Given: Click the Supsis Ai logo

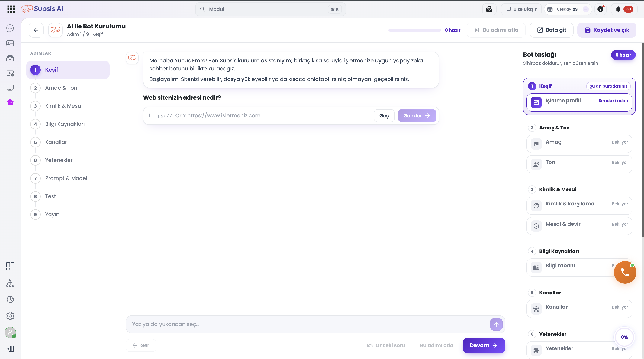Looking at the screenshot, I should [42, 9].
